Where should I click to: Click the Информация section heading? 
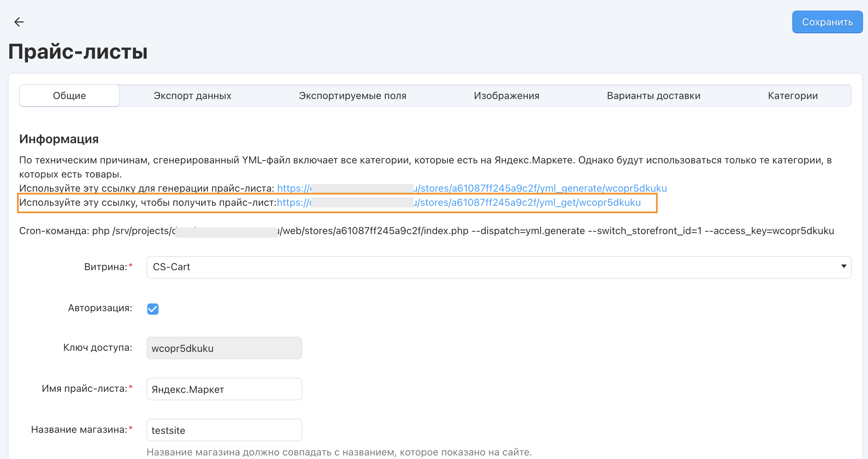click(59, 139)
